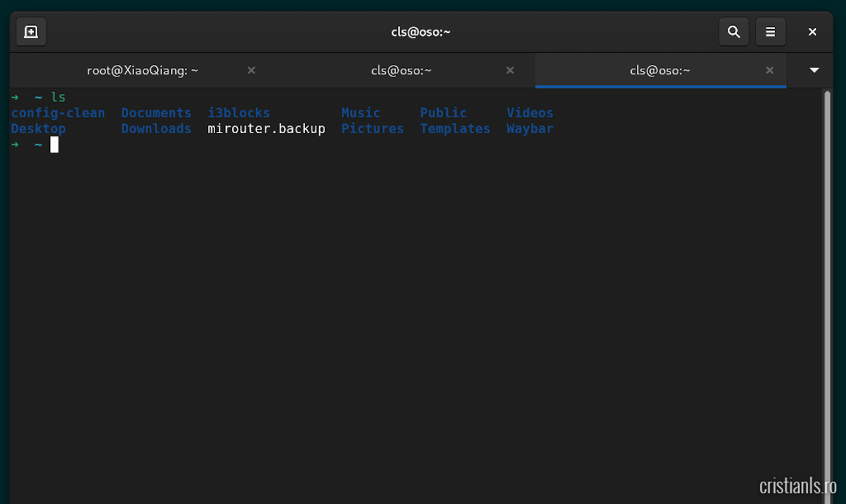The image size is (846, 504).
Task: Open the hamburger menu
Action: coord(770,32)
